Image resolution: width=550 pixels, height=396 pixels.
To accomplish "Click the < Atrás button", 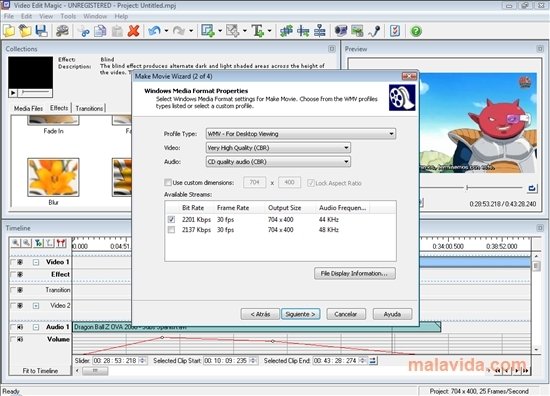I will point(260,314).
